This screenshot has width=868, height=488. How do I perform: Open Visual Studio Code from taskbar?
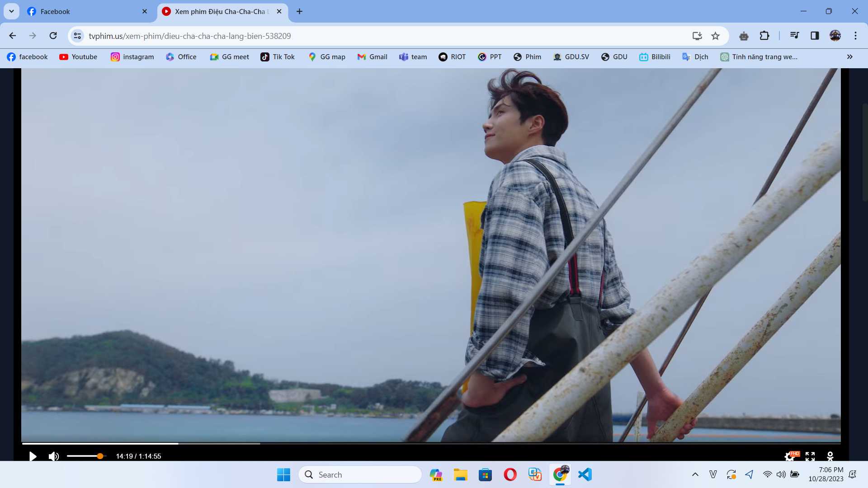tap(585, 474)
